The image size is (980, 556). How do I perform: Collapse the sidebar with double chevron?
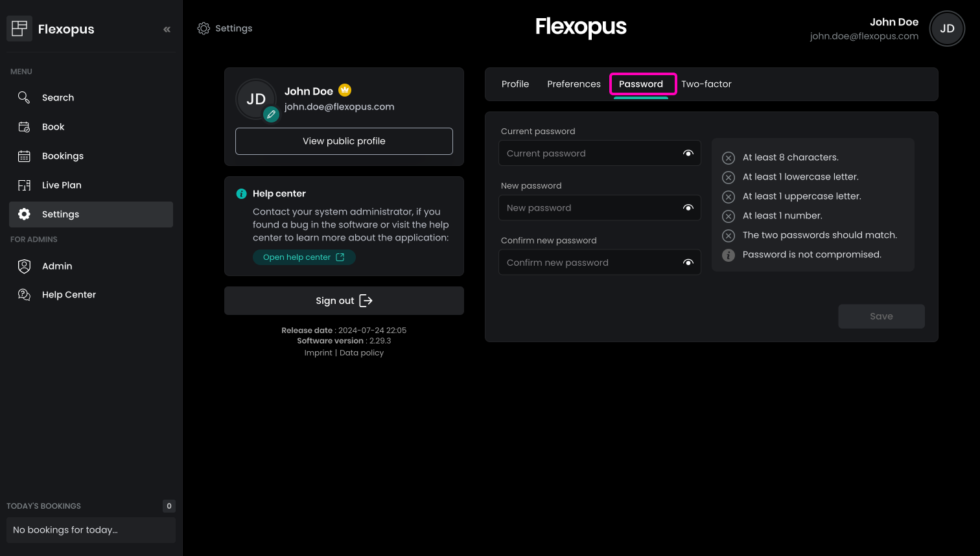click(x=167, y=29)
